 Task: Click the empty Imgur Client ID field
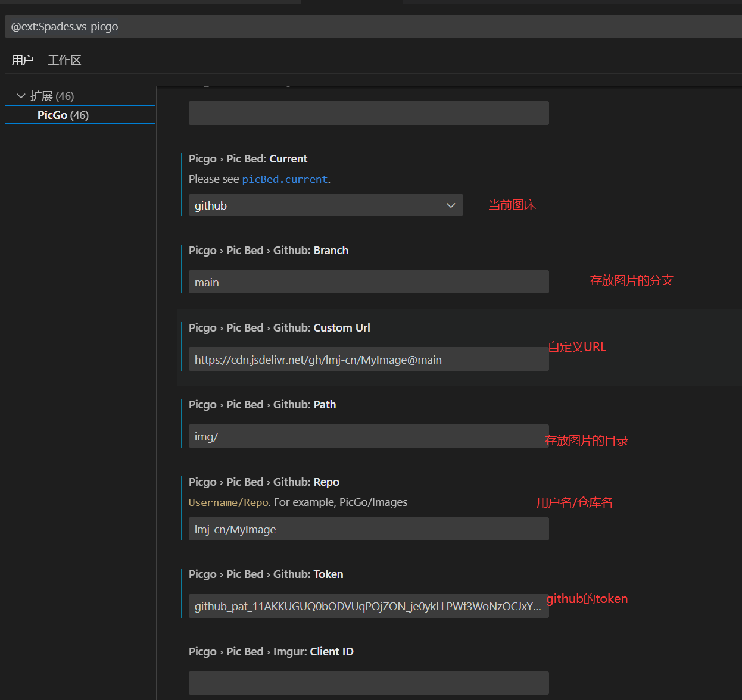point(369,683)
